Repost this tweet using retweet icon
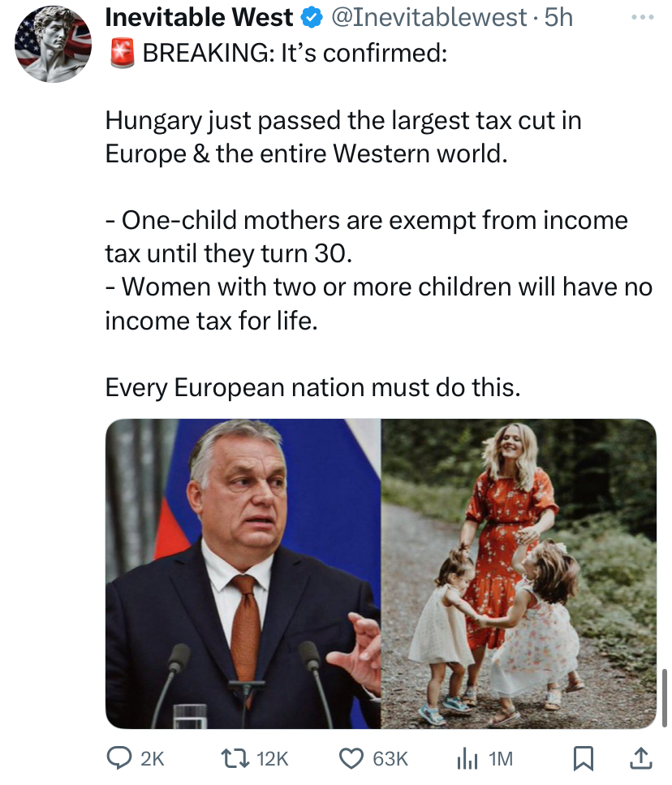The height and width of the screenshot is (785, 672). coord(235,758)
